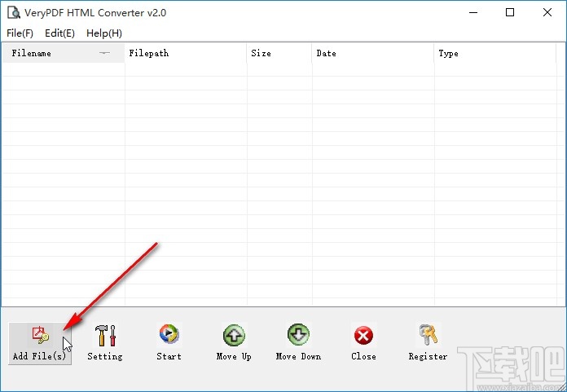Close the window with the title bar X
567x392 pixels.
547,13
